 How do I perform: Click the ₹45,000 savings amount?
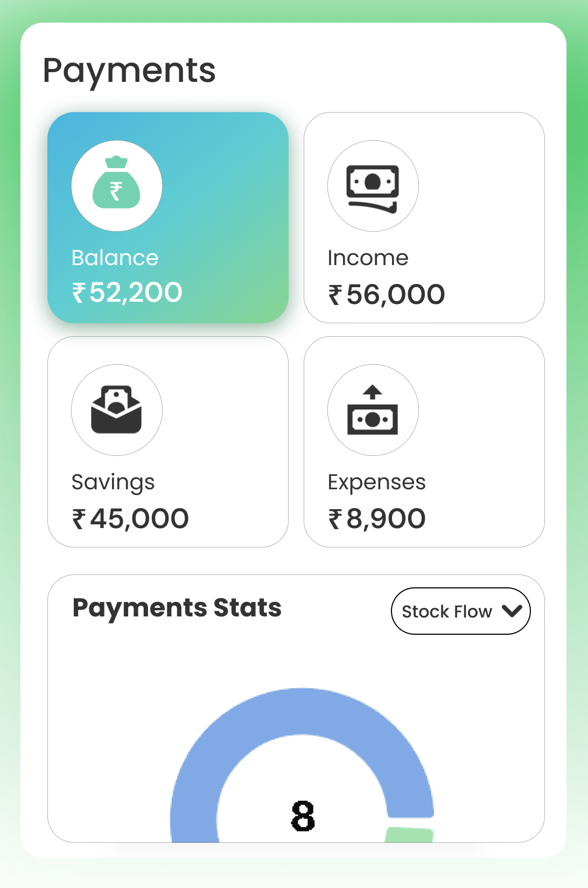pyautogui.click(x=130, y=519)
